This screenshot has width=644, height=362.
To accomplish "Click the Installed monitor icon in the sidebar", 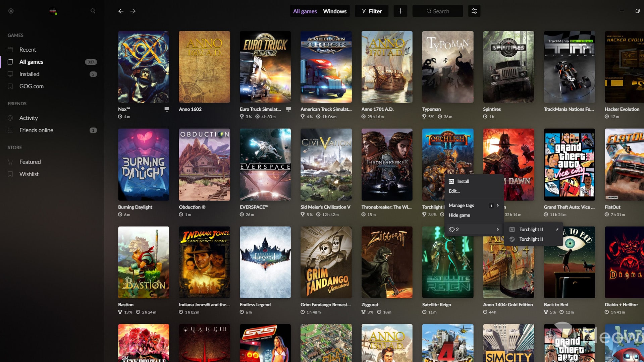I will [10, 74].
